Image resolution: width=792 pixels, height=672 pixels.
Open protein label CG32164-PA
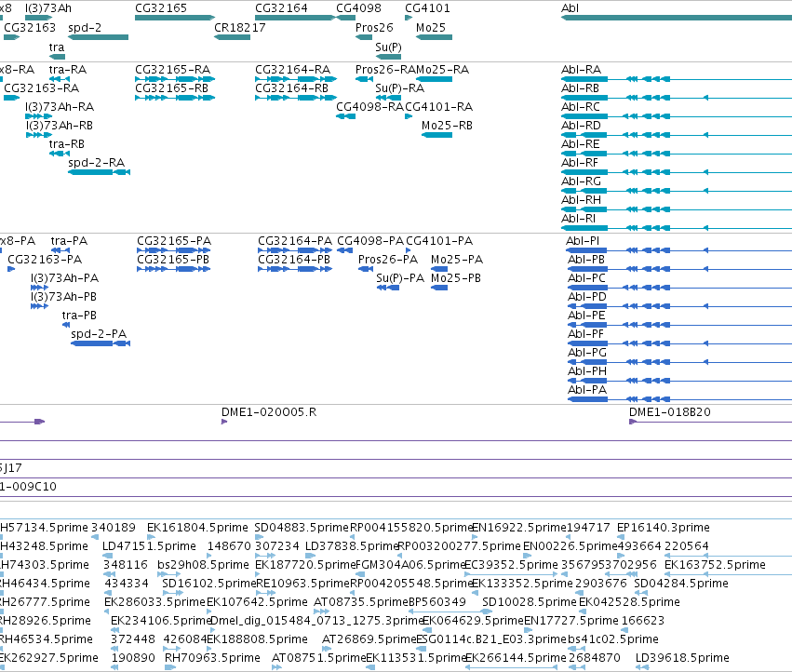(295, 240)
